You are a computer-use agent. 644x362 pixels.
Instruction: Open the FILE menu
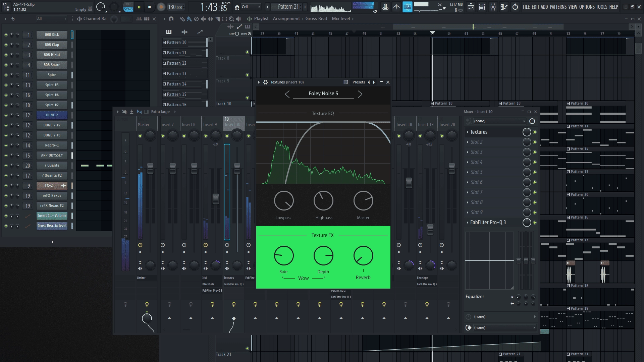526,7
